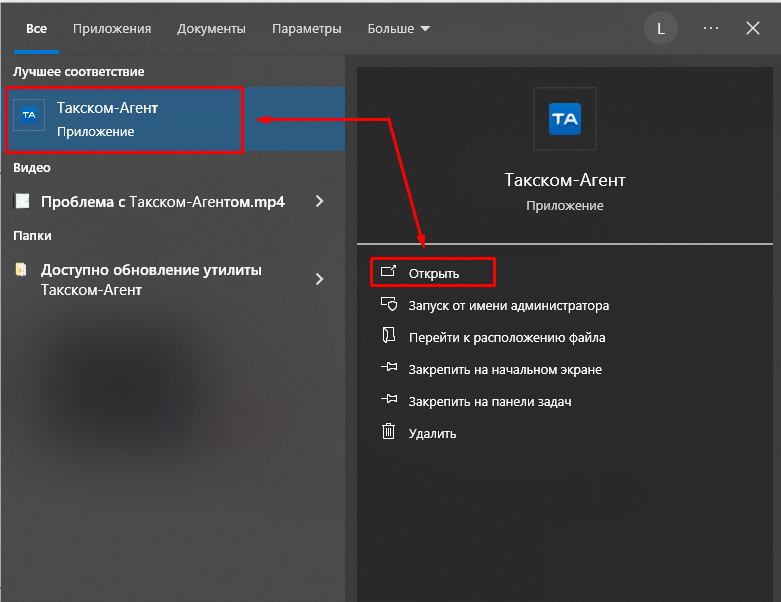
Task: Open the user account avatar labeled L
Action: click(x=660, y=29)
